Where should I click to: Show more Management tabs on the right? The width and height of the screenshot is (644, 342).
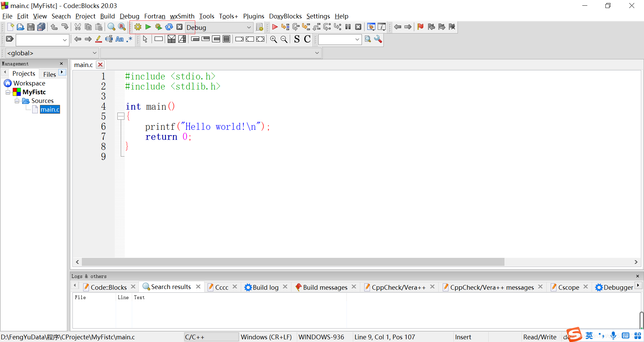62,72
